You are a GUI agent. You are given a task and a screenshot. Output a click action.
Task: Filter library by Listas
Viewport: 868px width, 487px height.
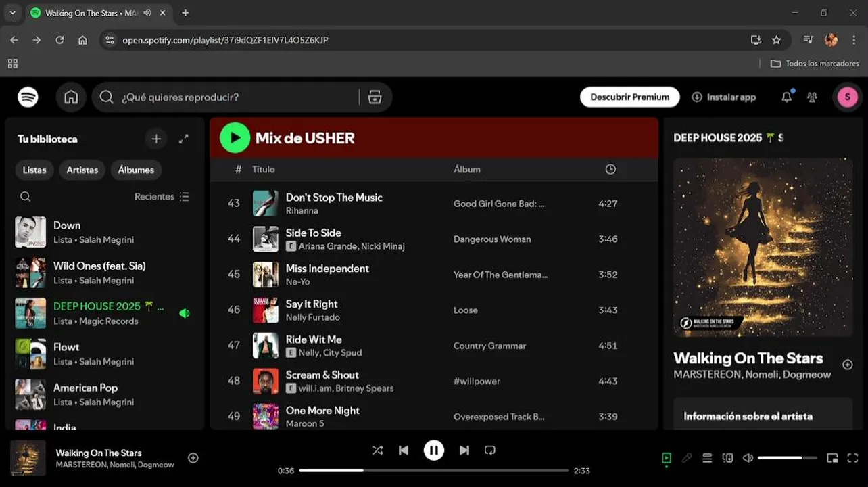[x=34, y=170]
